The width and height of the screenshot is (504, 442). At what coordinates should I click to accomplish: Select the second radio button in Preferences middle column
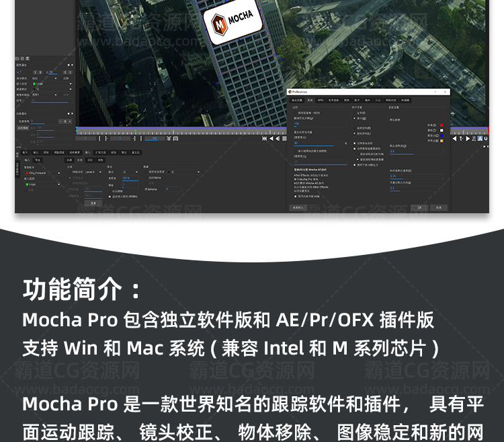(355, 118)
